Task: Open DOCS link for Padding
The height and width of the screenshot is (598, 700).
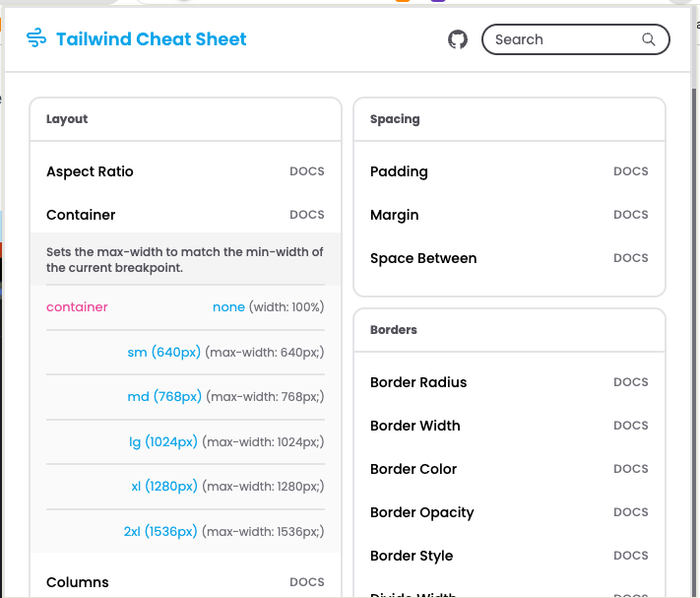Action: 631,171
